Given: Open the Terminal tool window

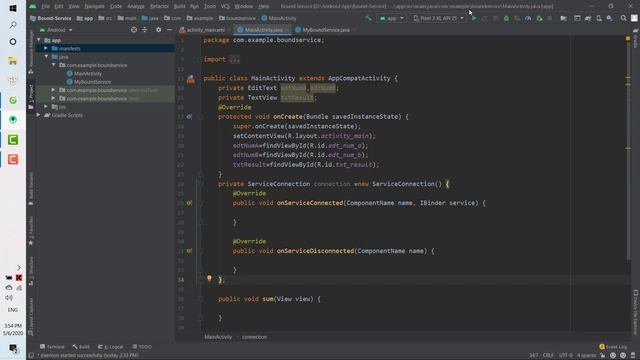Looking at the screenshot, I should coord(52,347).
